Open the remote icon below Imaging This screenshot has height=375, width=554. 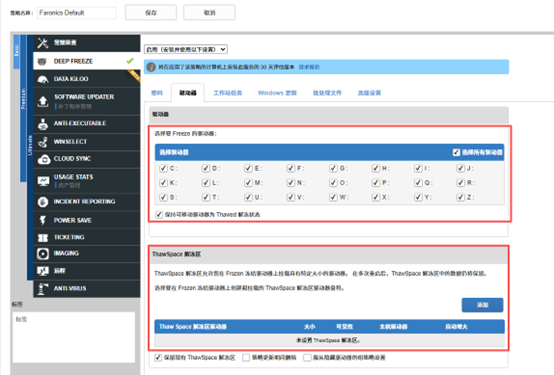pos(43,271)
